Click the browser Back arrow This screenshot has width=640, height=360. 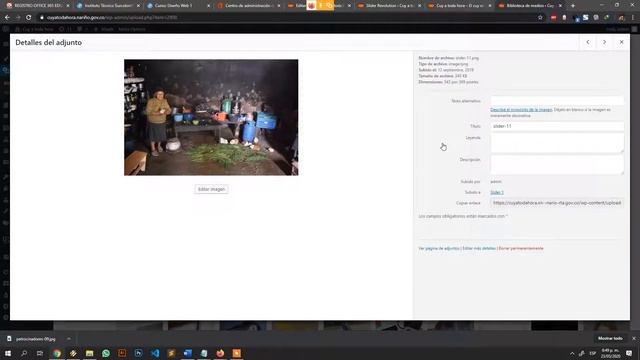click(7, 18)
